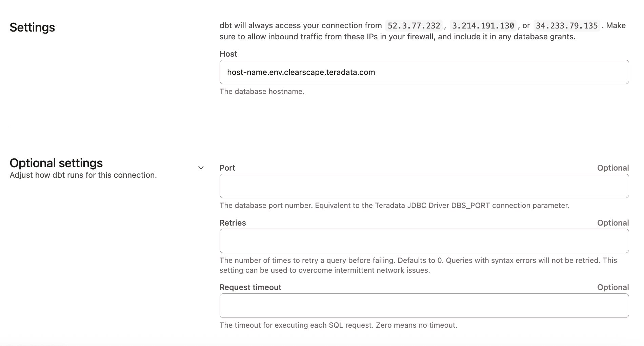Image resolution: width=644 pixels, height=346 pixels.
Task: Click the Port field label
Action: (x=227, y=168)
